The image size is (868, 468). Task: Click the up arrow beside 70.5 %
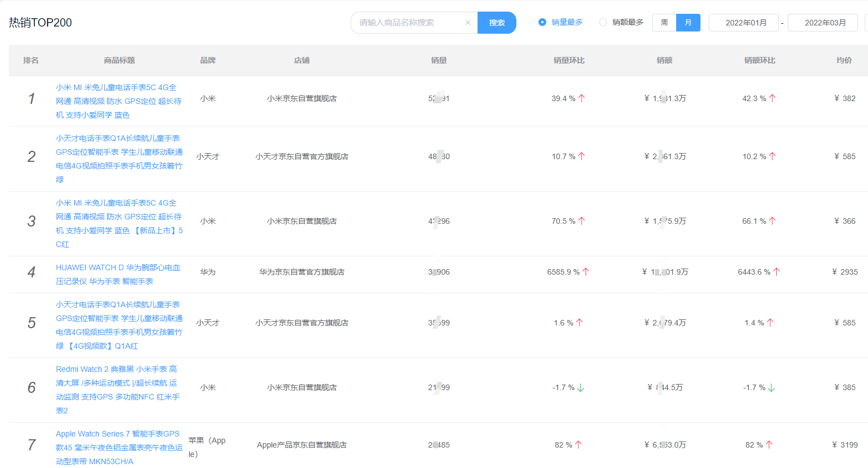click(x=582, y=221)
